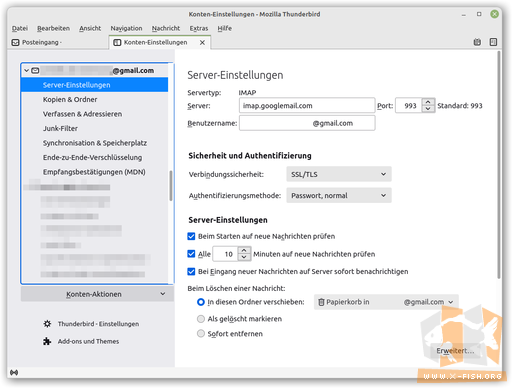Image resolution: width=512 pixels, height=388 pixels.
Task: Open the Navigation menu
Action: pos(126,28)
